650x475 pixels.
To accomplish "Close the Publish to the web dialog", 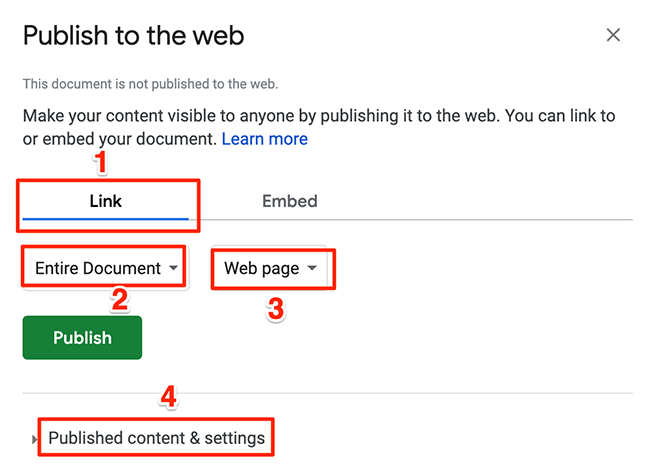I will pos(613,36).
